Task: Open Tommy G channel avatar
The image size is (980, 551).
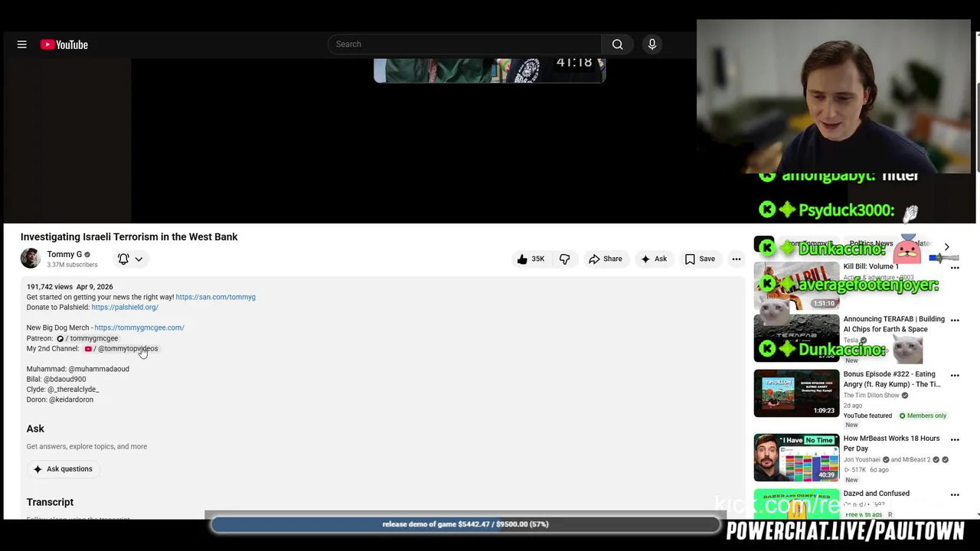Action: click(x=31, y=259)
